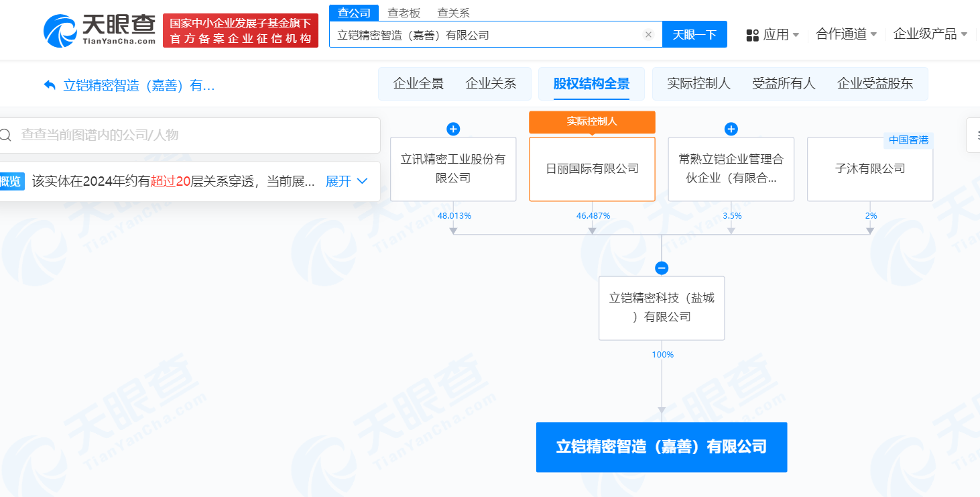Open the 实际控制人 tab
The width and height of the screenshot is (980, 497).
coord(697,83)
